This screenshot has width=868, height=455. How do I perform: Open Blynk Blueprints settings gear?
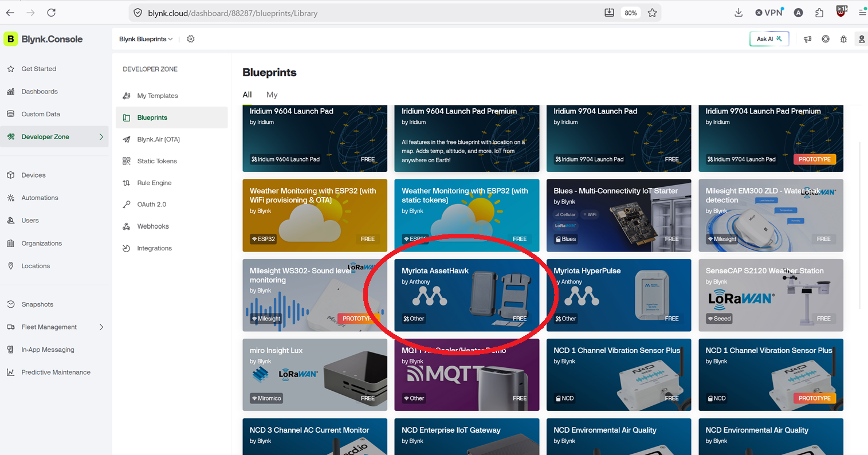[191, 39]
